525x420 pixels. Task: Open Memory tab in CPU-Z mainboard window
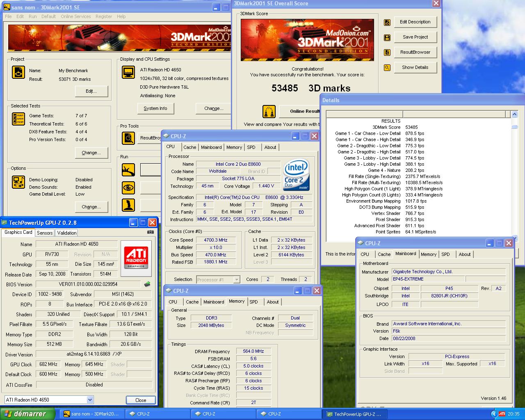pyautogui.click(x=429, y=254)
